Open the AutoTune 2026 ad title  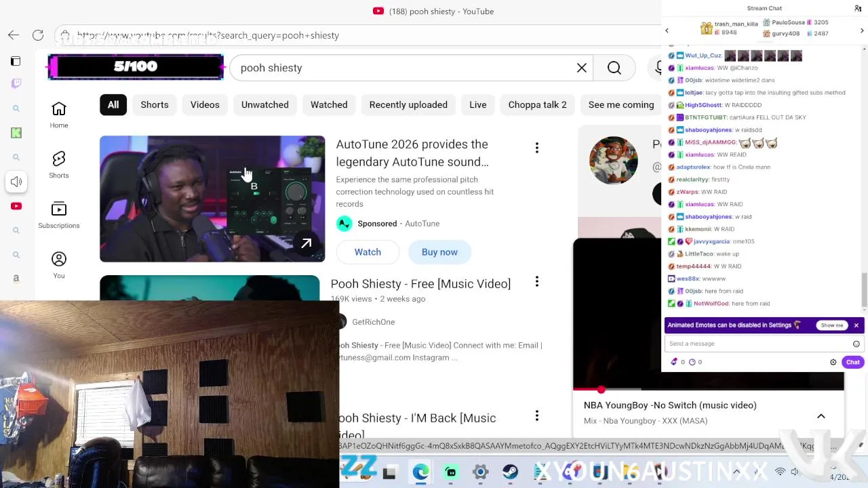412,153
